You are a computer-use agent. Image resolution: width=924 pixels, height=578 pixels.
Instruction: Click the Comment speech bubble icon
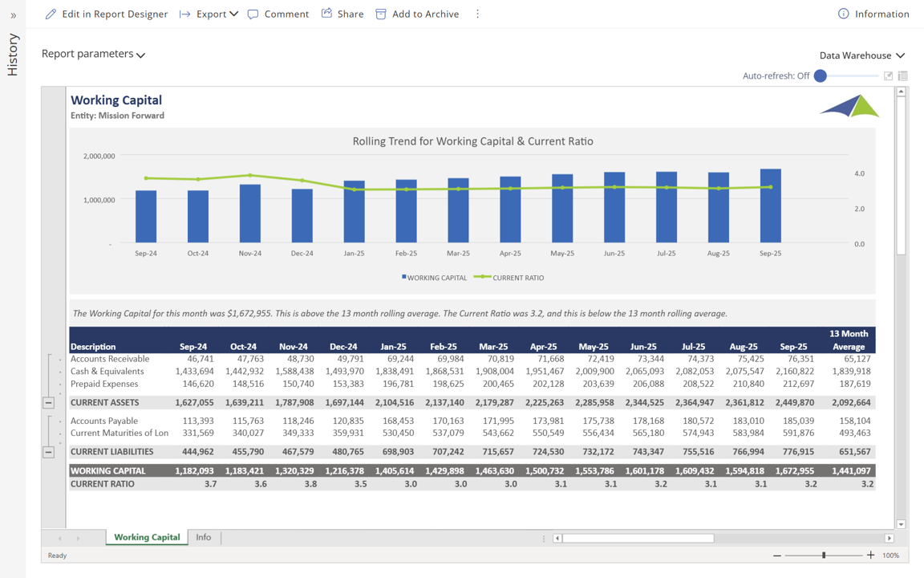253,14
